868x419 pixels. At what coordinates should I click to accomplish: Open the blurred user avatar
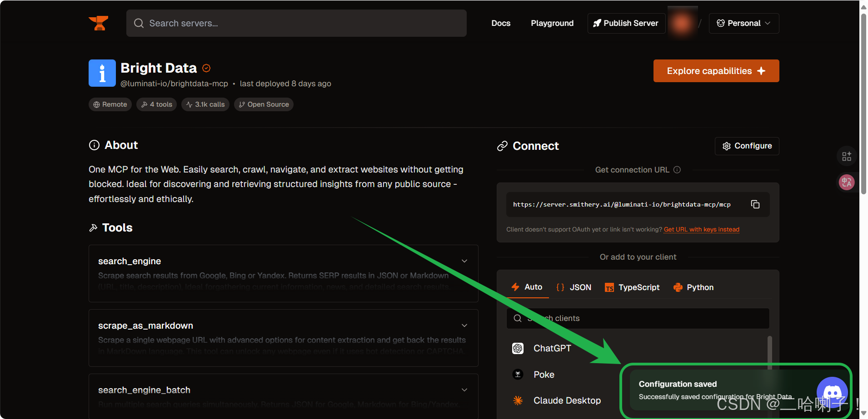click(682, 23)
